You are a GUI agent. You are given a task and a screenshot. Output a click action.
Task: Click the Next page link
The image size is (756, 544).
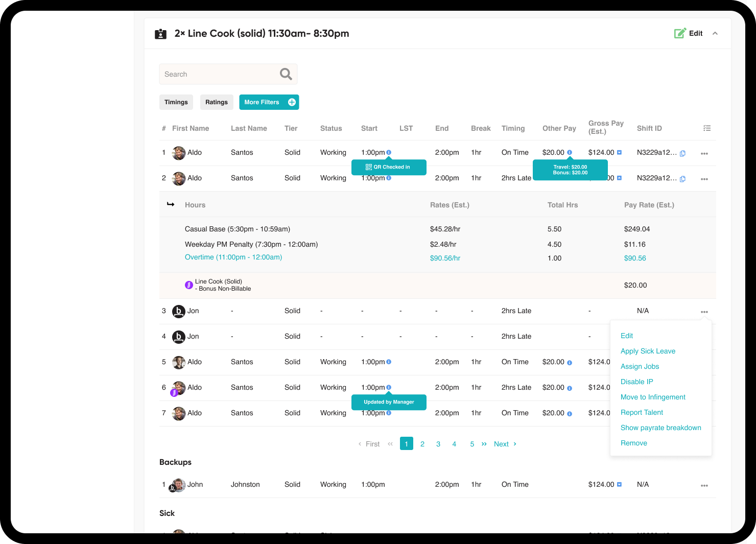click(x=505, y=444)
